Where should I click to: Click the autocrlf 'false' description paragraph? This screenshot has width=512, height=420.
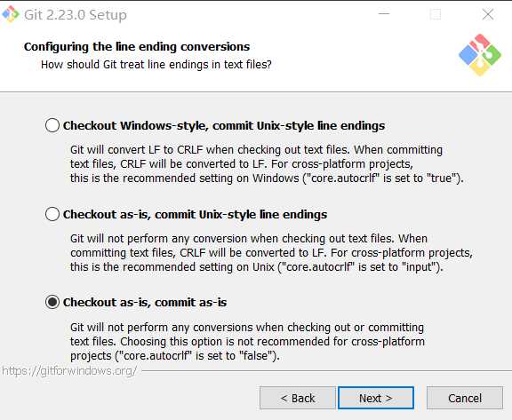click(x=247, y=341)
